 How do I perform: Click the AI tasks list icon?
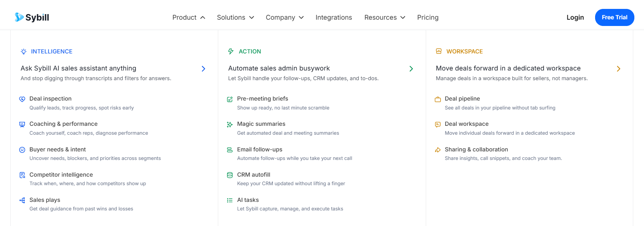pos(230,200)
